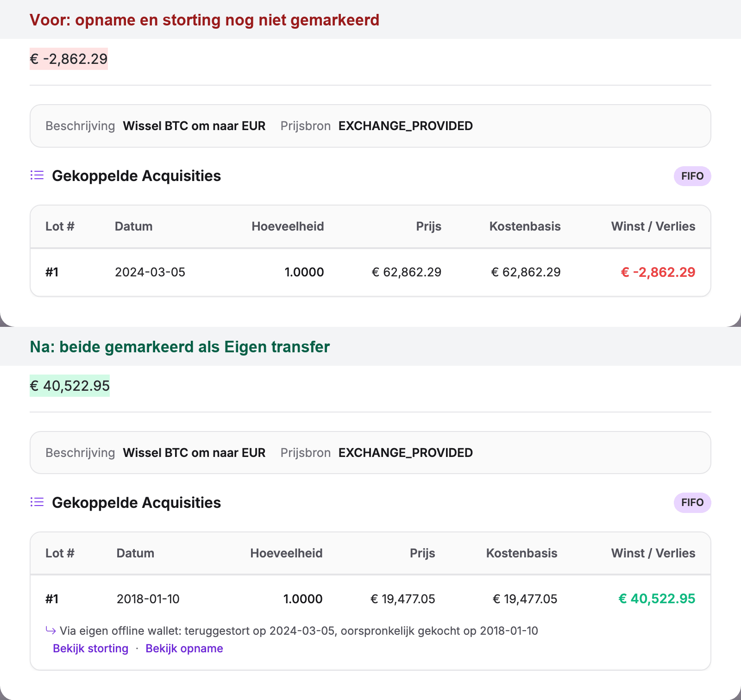
Task: Click 'Wissel BTC om naar EUR' in the Na panel
Action: click(x=194, y=453)
